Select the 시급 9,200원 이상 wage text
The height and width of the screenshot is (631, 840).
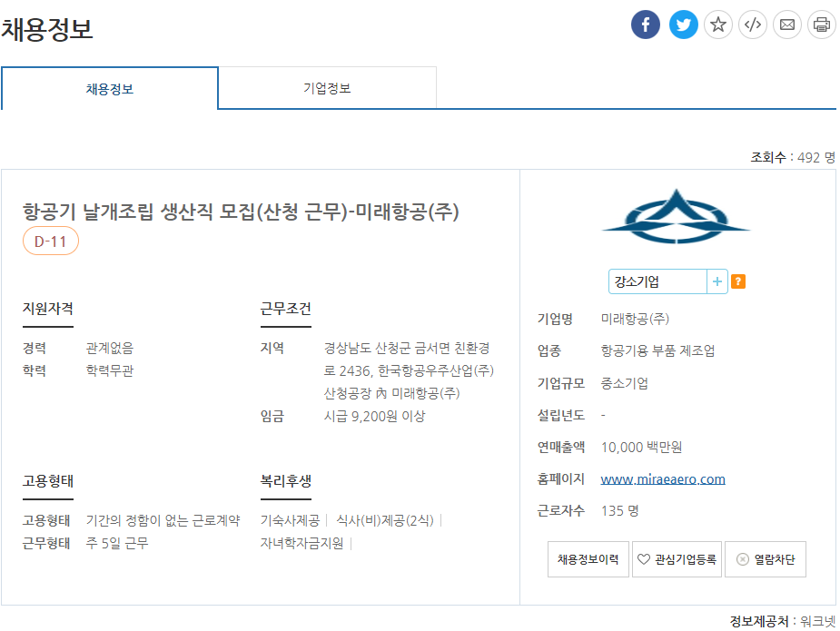pyautogui.click(x=374, y=416)
